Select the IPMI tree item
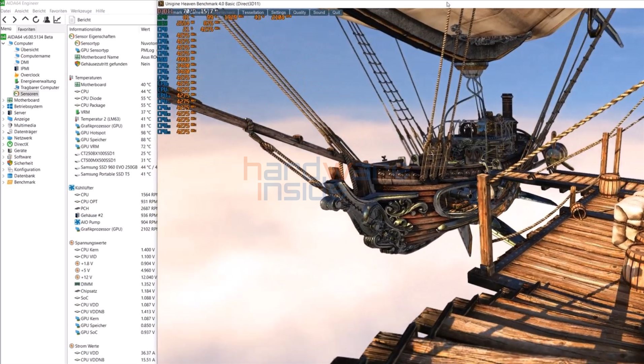644x364 pixels. pyautogui.click(x=25, y=68)
